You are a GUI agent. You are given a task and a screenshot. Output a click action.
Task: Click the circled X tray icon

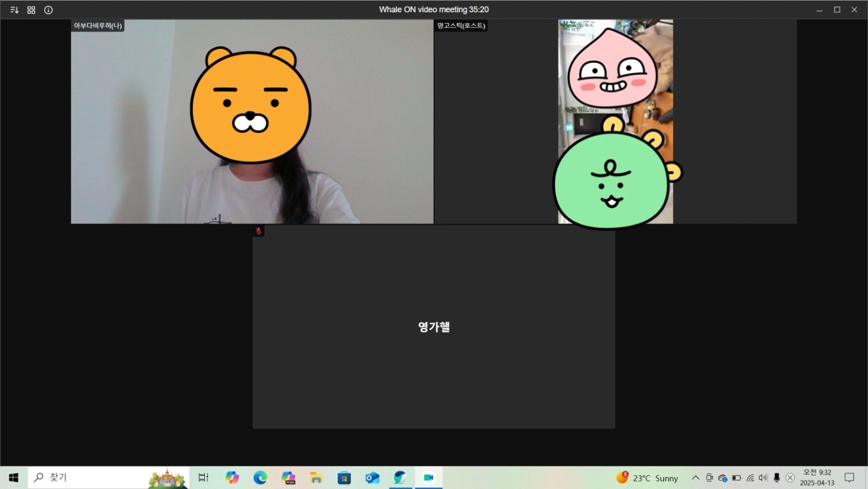coord(790,478)
